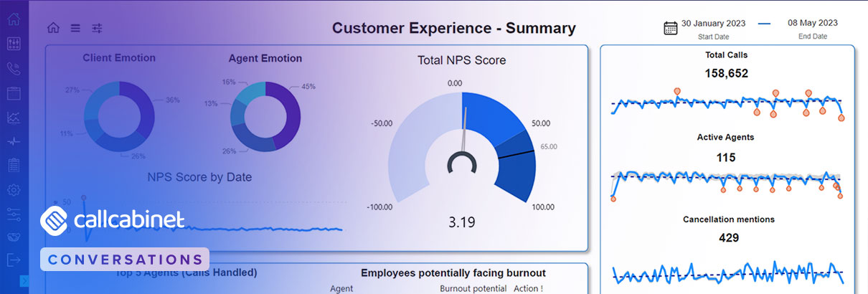Viewport: 868px width, 294px height.
Task: Open the filter sliders icon in header
Action: pyautogui.click(x=97, y=28)
